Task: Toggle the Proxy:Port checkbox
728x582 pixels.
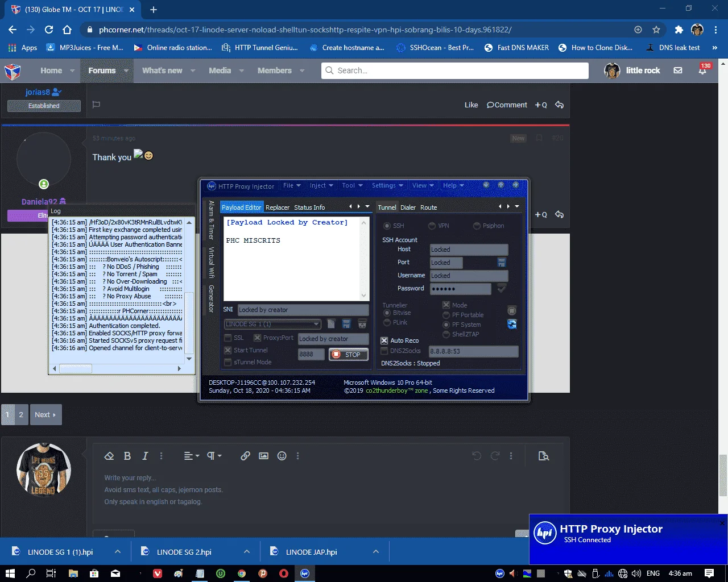Action: point(257,338)
